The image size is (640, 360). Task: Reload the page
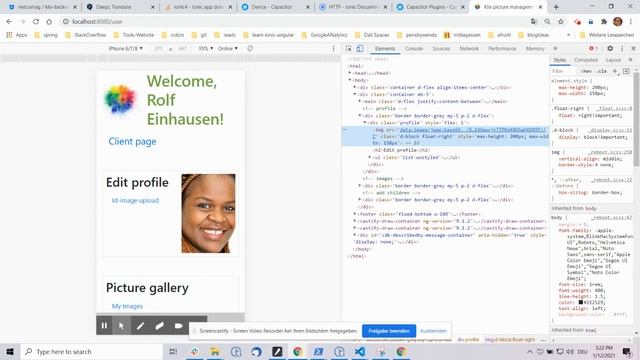36,22
